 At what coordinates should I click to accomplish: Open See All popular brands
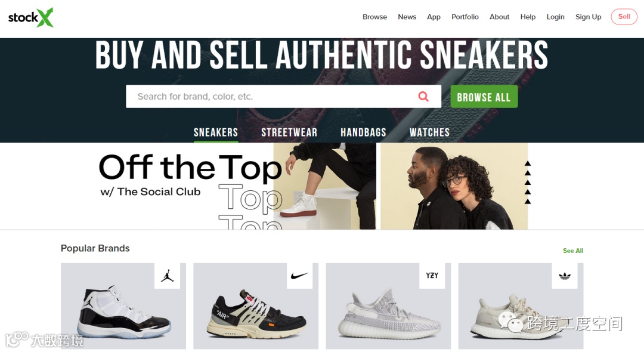(573, 251)
